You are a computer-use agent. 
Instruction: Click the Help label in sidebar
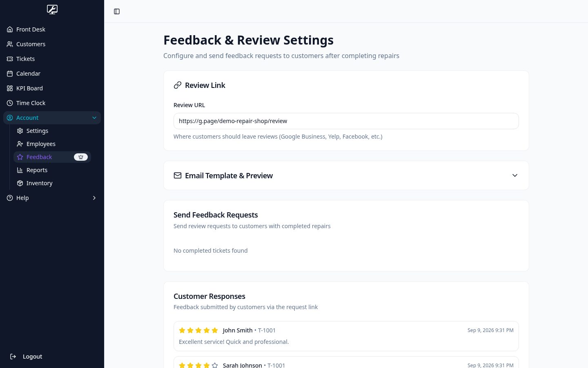pos(22,198)
